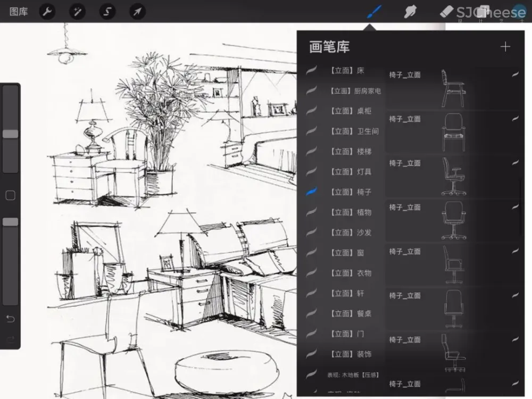Open the Adjustments magic wand menu

pyautogui.click(x=78, y=12)
